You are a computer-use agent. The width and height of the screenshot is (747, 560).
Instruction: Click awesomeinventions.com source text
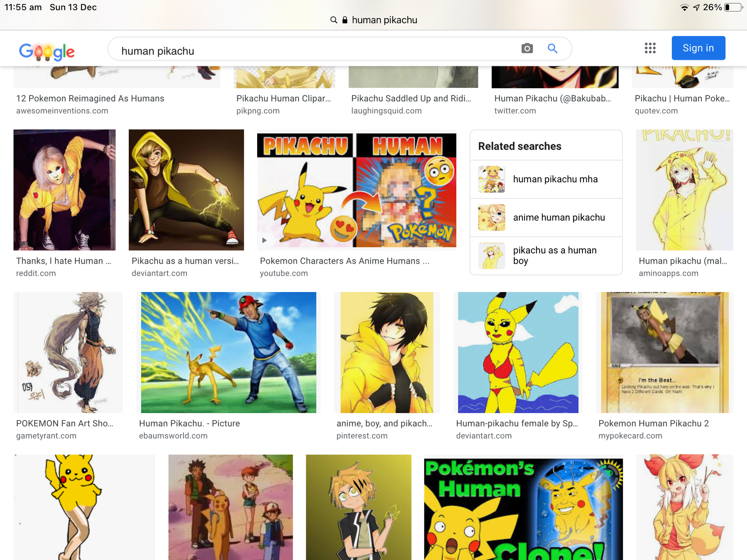62,111
